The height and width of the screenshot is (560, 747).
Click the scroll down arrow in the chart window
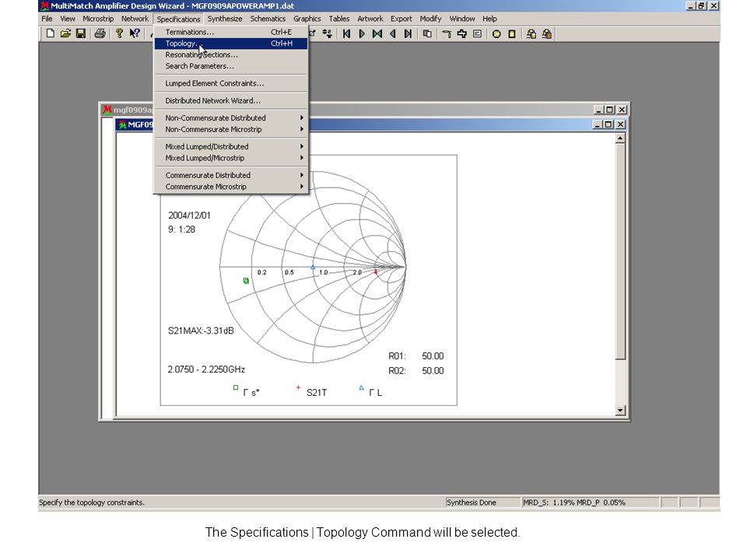point(620,410)
